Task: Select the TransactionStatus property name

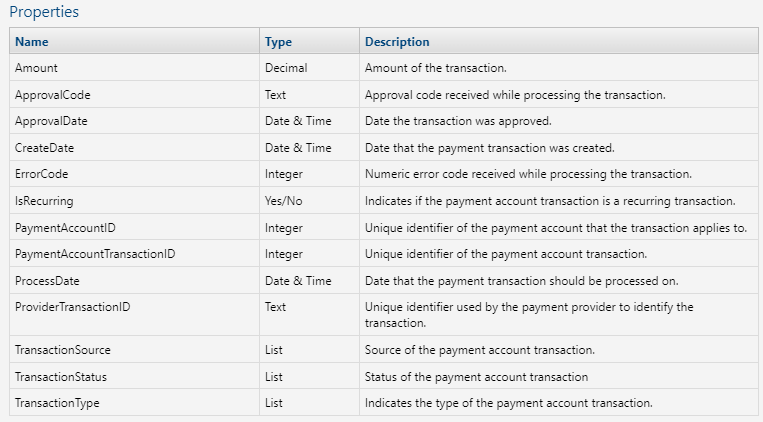Action: point(61,377)
